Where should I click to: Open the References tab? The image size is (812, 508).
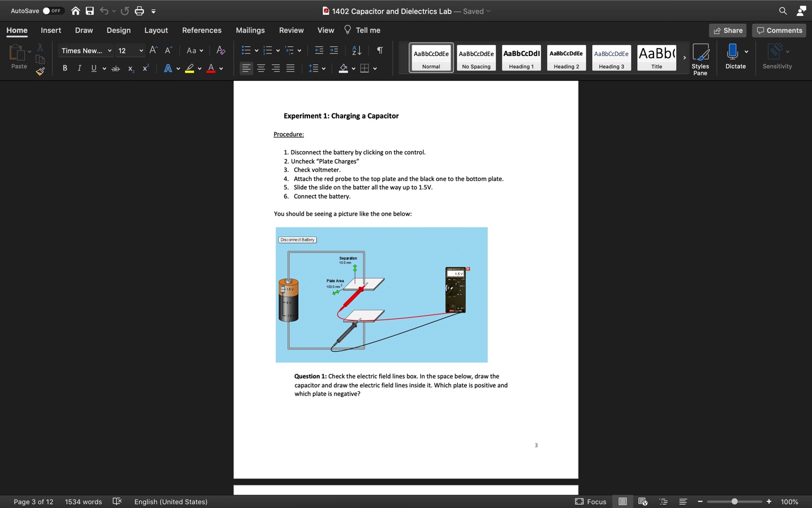[x=201, y=30]
